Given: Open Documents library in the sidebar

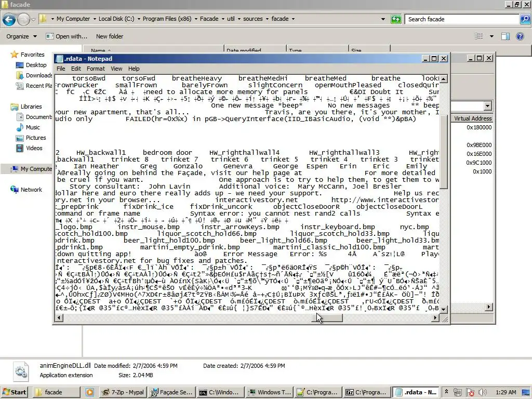Looking at the screenshot, I should pyautogui.click(x=34, y=117).
